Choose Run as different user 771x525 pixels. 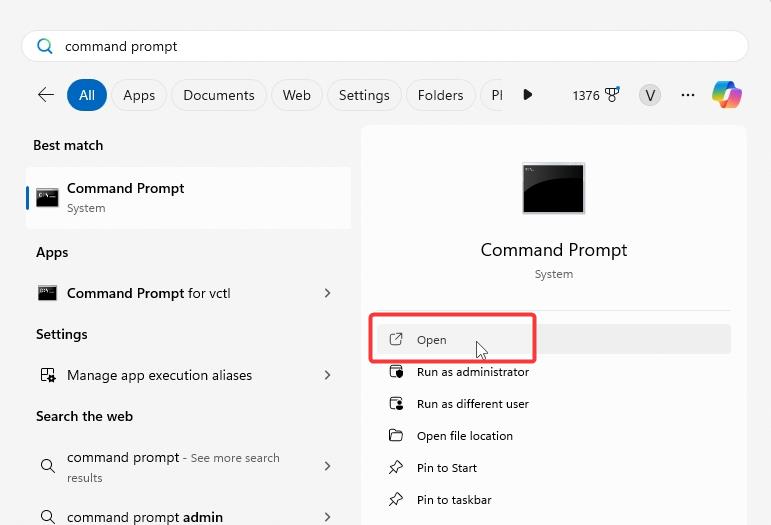point(554,404)
